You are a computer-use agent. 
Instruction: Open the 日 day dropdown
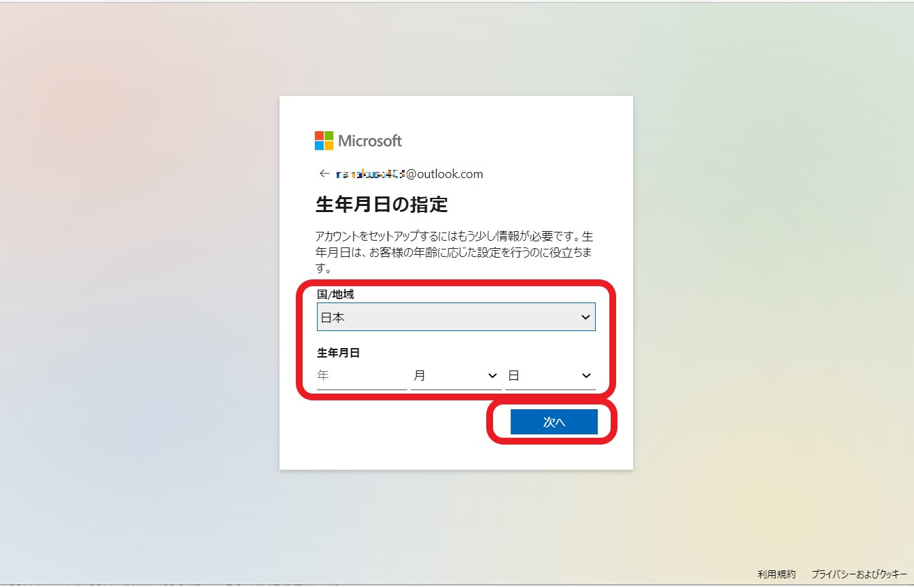point(550,375)
